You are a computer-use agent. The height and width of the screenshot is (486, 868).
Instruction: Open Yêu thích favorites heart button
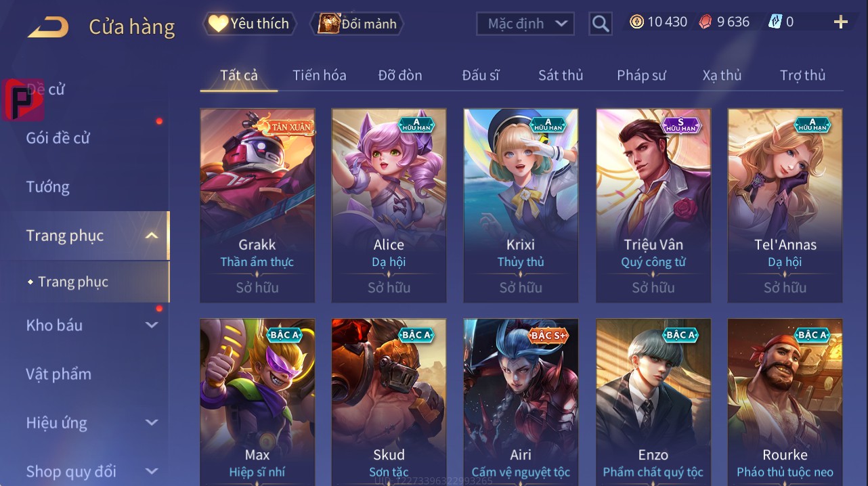point(250,24)
